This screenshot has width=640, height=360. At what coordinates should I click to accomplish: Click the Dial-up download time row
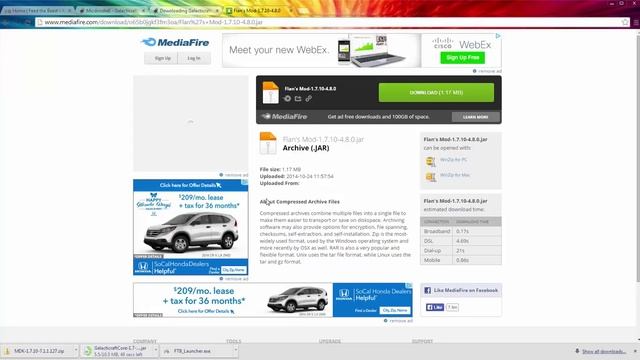click(x=461, y=250)
